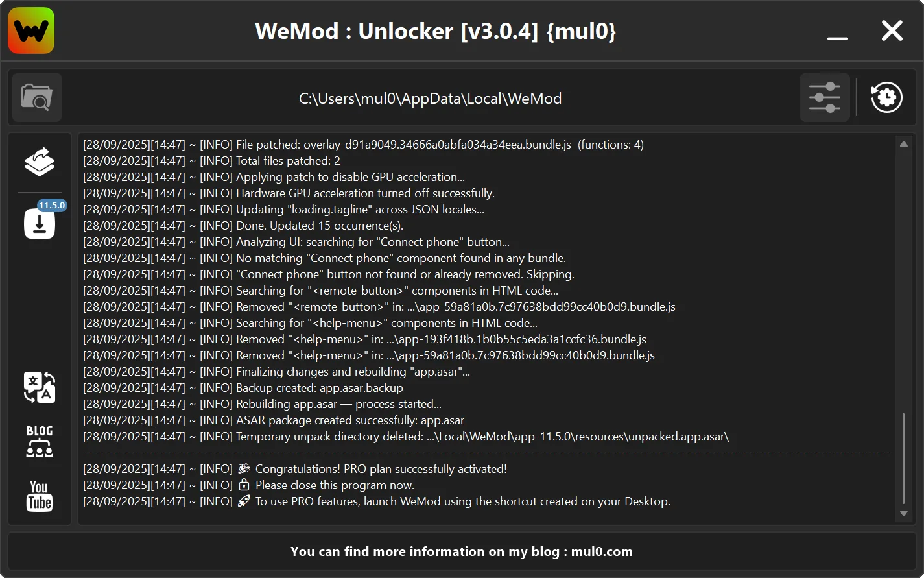Click the "Please close this program now" log line
Image resolution: width=924 pixels, height=578 pixels.
[x=334, y=485]
